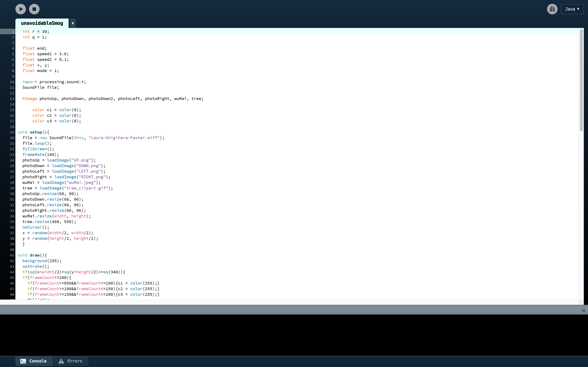Place cursor on void setup line
Screen dimensions: 588x367
[33, 132]
